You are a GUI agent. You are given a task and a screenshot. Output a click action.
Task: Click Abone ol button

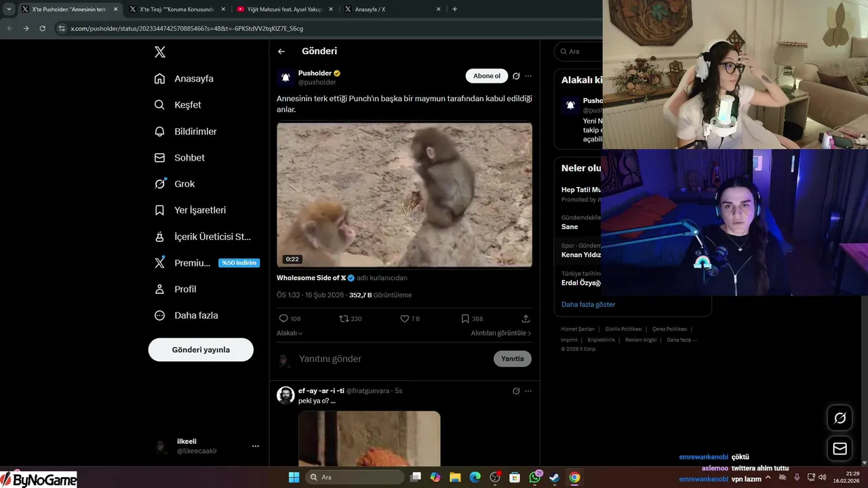[486, 76]
